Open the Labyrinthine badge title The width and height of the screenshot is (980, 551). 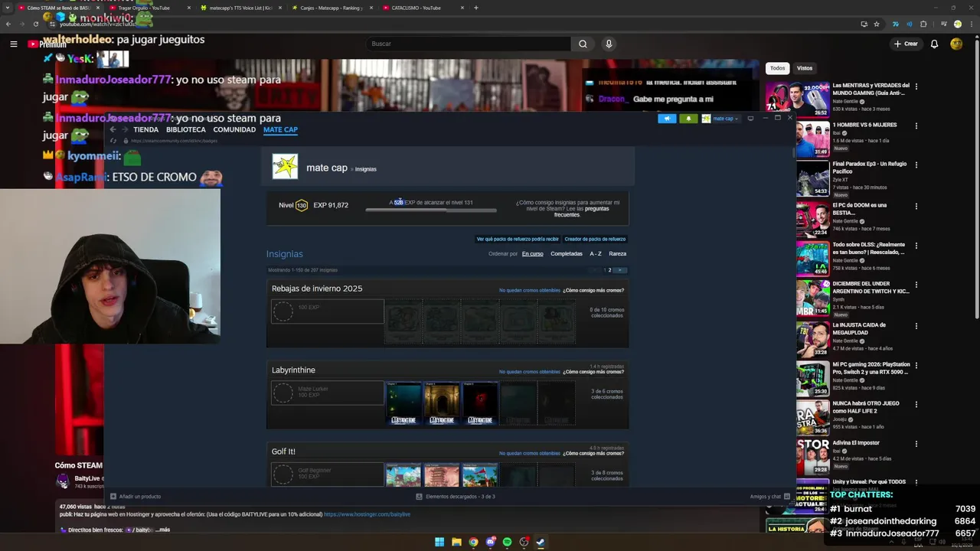pos(293,370)
